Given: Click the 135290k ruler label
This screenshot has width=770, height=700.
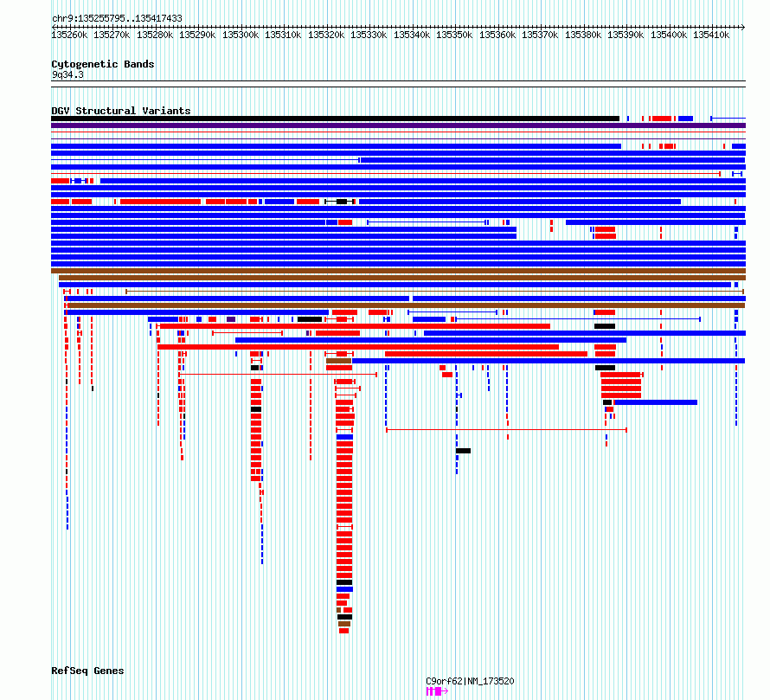Looking at the screenshot, I should pyautogui.click(x=197, y=35).
